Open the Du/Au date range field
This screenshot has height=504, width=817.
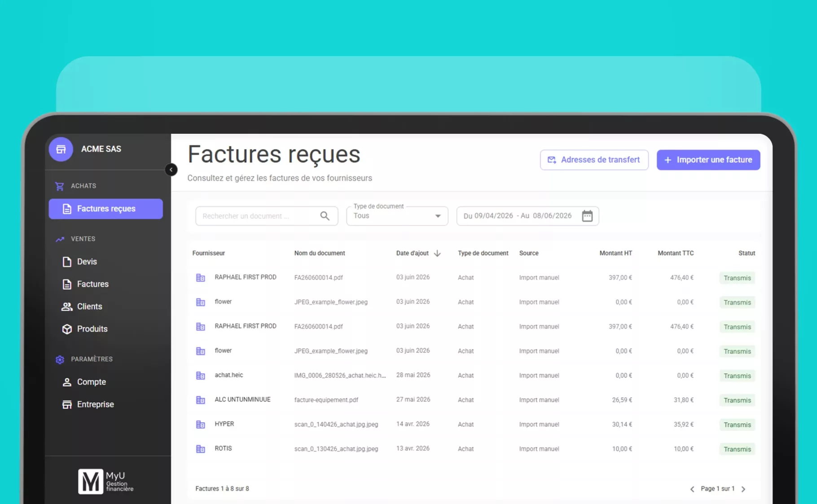click(527, 216)
